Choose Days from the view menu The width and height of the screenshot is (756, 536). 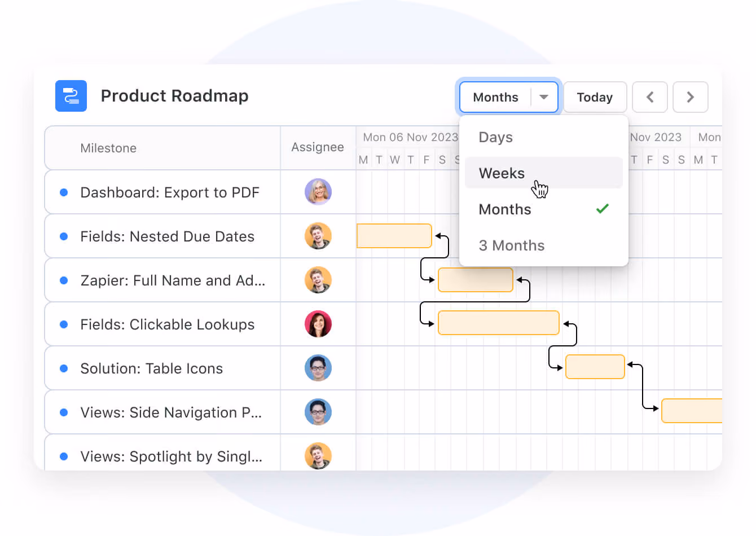(544, 137)
